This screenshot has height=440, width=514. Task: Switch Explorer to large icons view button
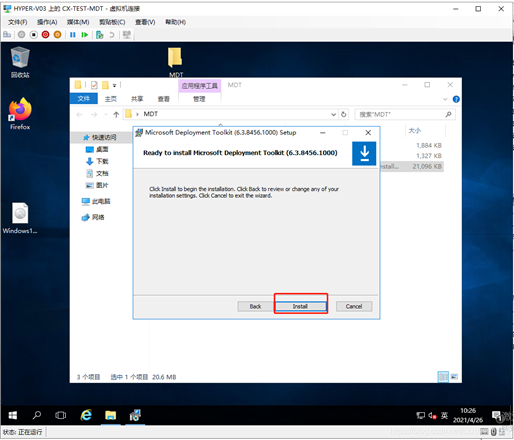[x=454, y=377]
